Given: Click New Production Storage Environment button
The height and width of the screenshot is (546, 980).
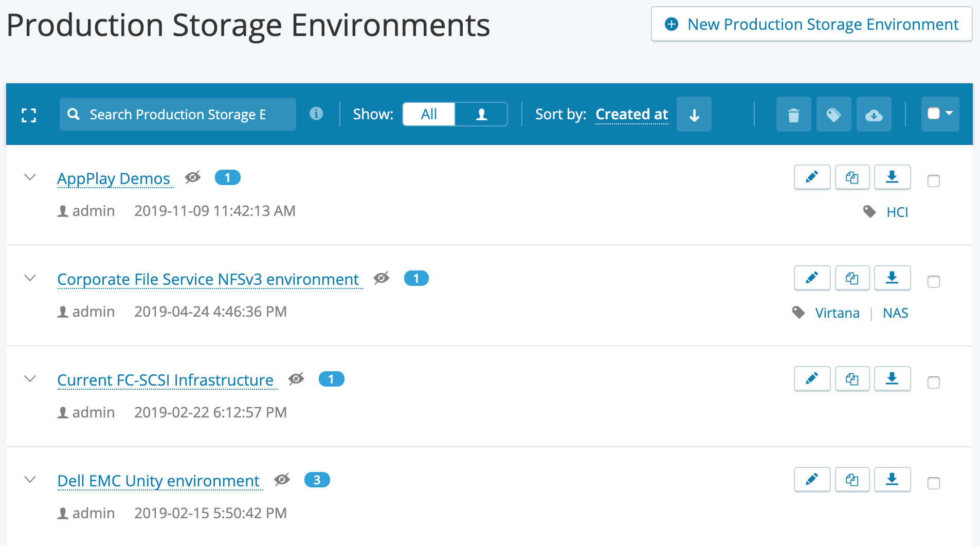Looking at the screenshot, I should pyautogui.click(x=811, y=24).
